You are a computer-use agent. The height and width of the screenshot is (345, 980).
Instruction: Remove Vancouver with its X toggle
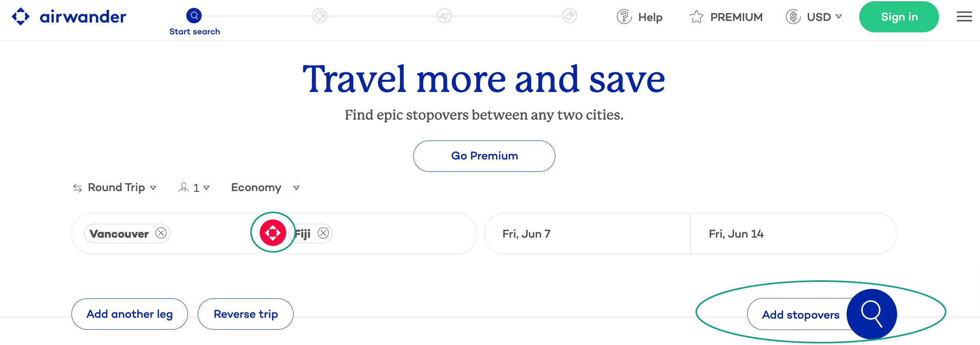pos(161,233)
